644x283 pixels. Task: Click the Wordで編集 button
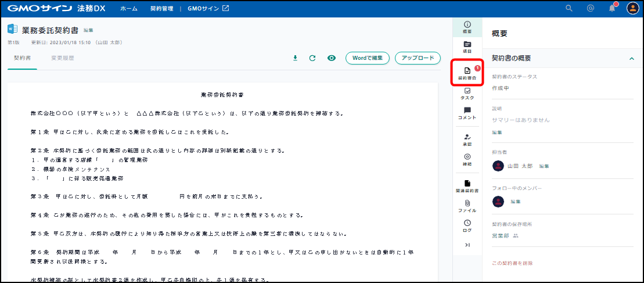(x=367, y=58)
